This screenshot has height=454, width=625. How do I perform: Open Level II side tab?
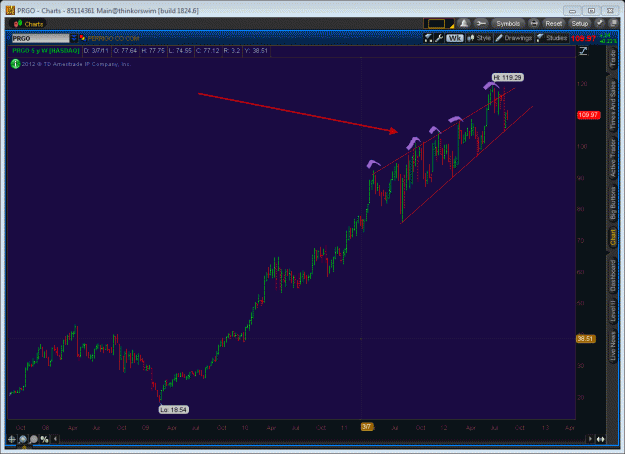pyautogui.click(x=613, y=310)
